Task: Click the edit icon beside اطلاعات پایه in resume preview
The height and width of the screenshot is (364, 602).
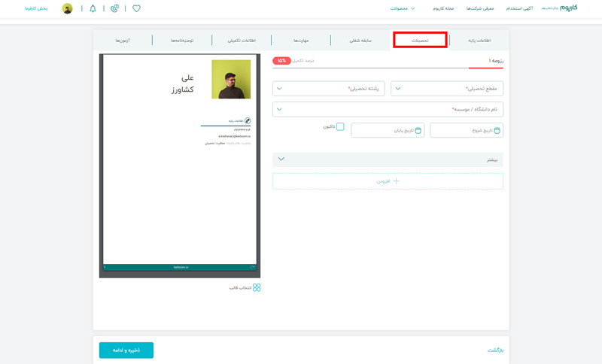Action: click(248, 120)
